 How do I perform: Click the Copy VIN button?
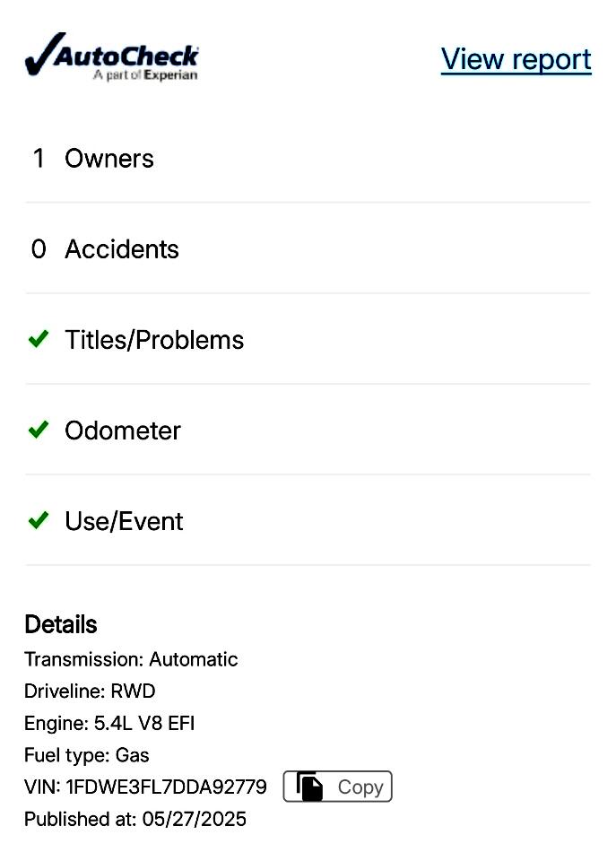[338, 787]
